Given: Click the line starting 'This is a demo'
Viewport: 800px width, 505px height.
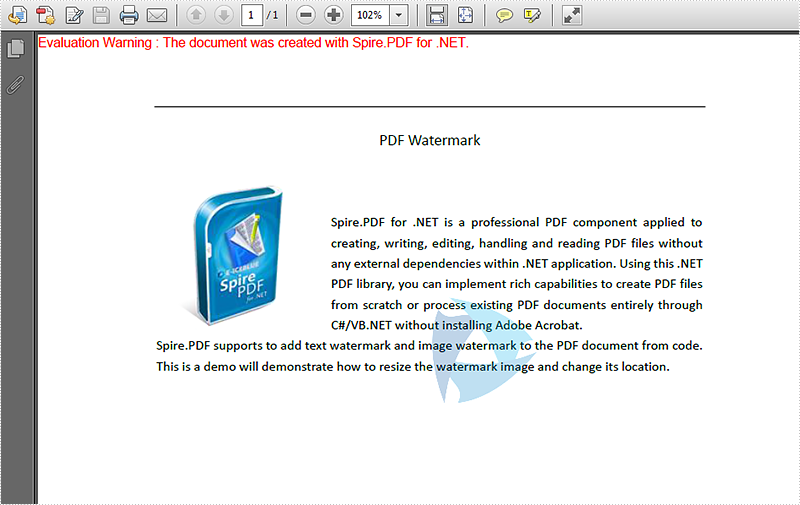Looking at the screenshot, I should click(413, 367).
